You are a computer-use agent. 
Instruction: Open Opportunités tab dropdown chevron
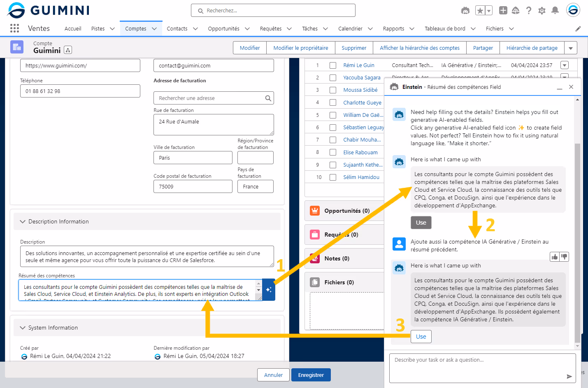pyautogui.click(x=247, y=29)
